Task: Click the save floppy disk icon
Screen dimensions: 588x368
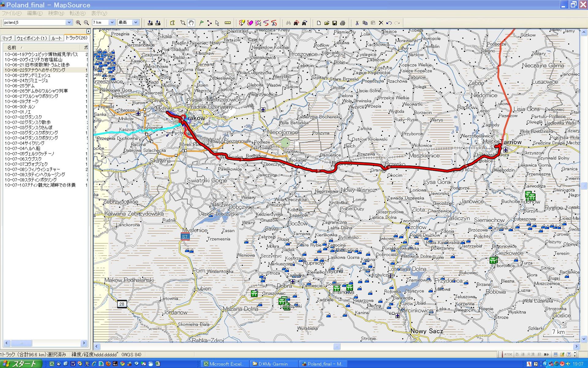Action: pyautogui.click(x=335, y=23)
